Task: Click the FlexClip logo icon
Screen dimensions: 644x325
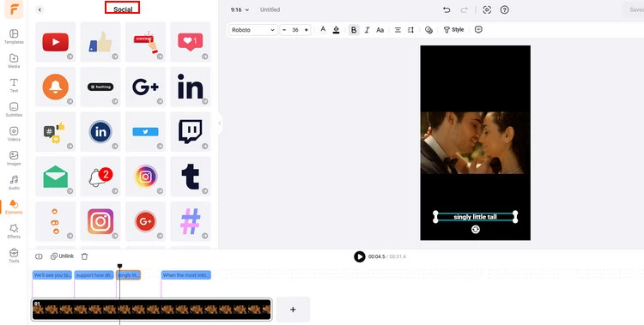Action: [x=14, y=9]
